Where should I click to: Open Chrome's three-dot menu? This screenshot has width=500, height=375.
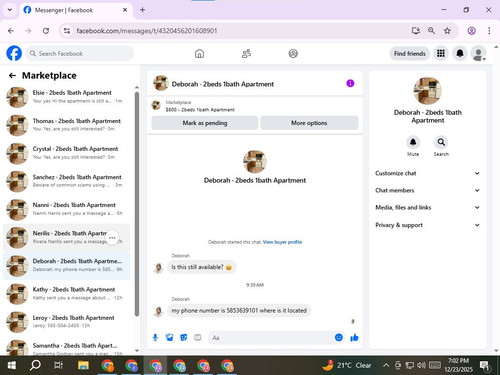click(x=489, y=31)
